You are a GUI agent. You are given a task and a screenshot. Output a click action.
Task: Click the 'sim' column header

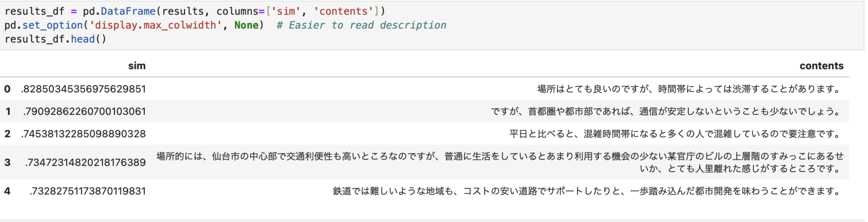pyautogui.click(x=137, y=66)
